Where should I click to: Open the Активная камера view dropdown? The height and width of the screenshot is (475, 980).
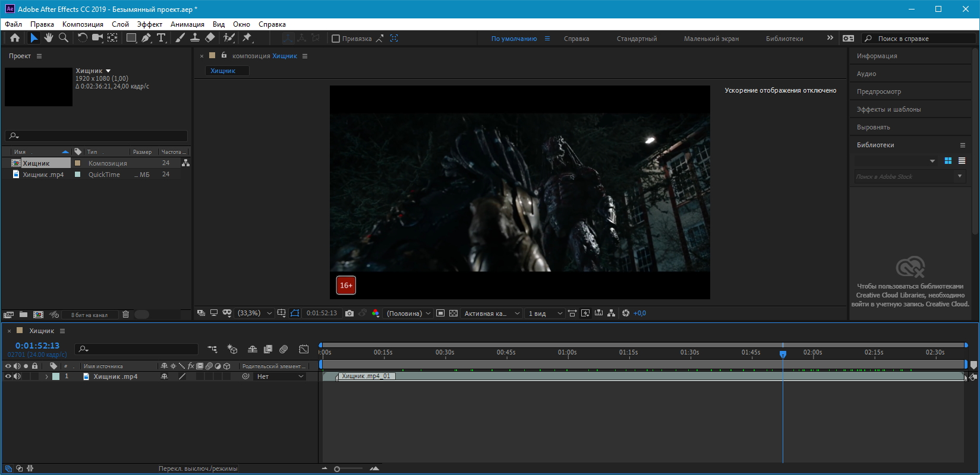[x=492, y=313]
